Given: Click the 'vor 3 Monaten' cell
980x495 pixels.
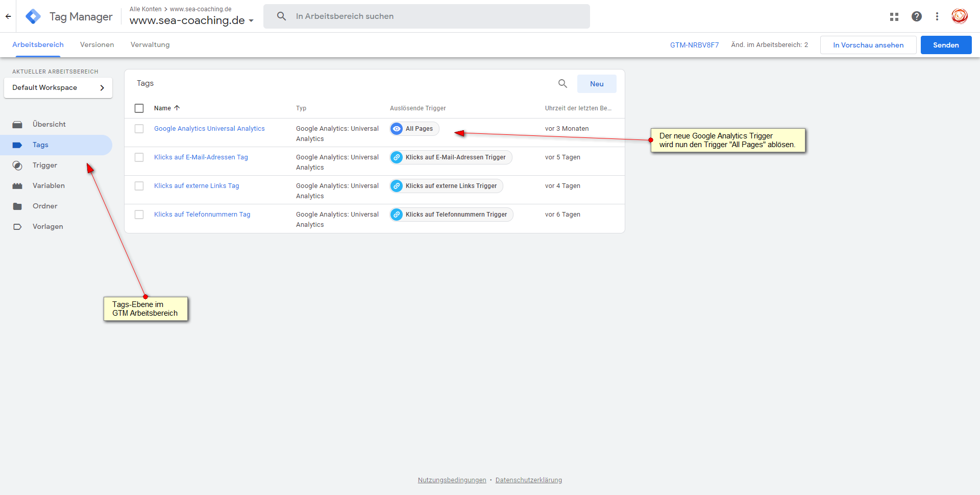Looking at the screenshot, I should 567,129.
